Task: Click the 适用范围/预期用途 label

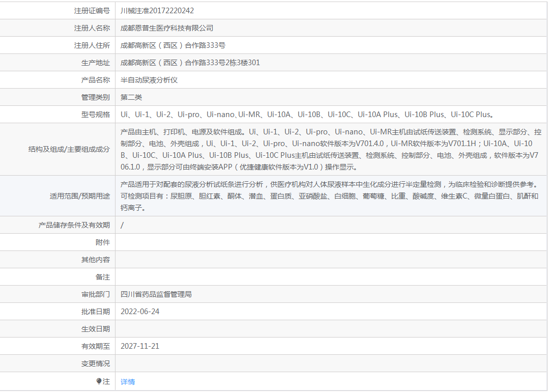Action: 80,196
